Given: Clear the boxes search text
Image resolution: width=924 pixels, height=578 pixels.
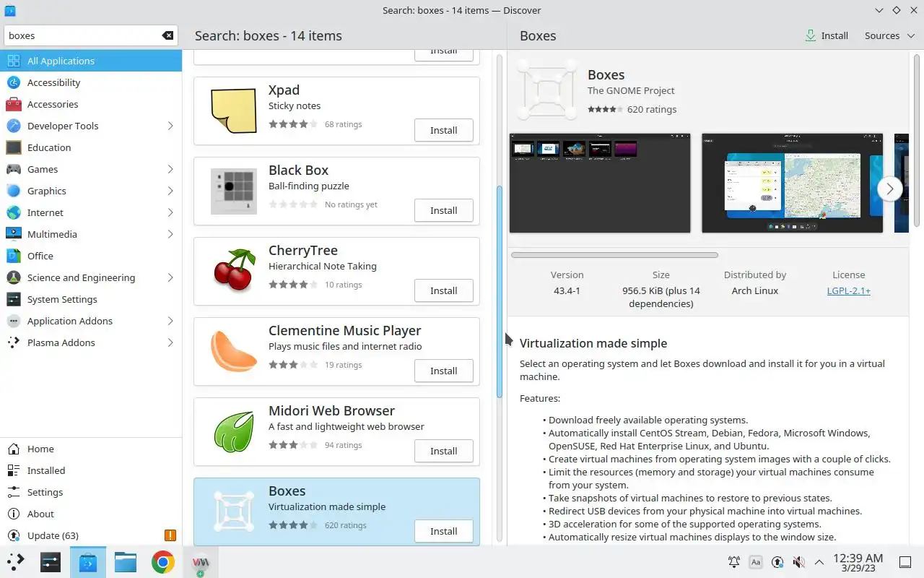Looking at the screenshot, I should pyautogui.click(x=167, y=35).
